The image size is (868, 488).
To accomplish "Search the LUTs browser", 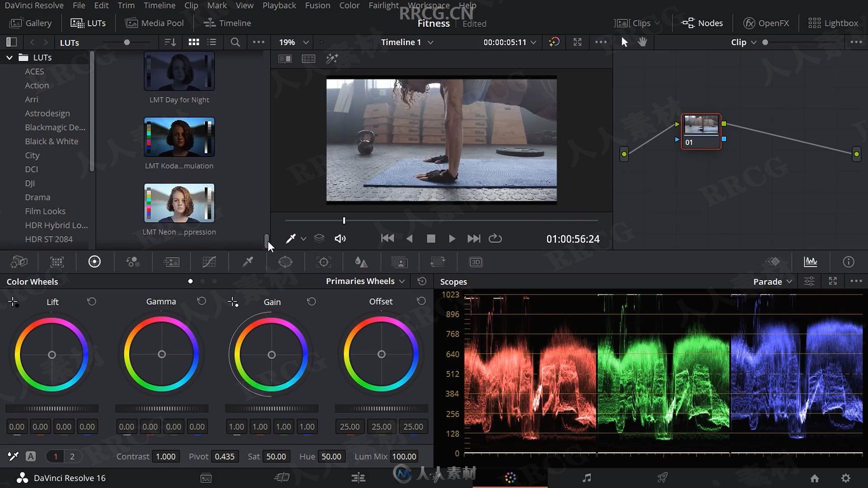I will coord(235,42).
